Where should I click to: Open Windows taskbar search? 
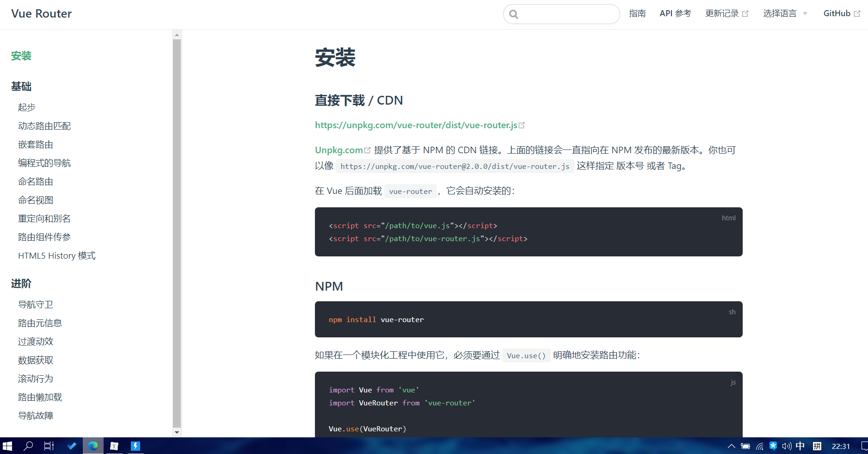(28, 446)
